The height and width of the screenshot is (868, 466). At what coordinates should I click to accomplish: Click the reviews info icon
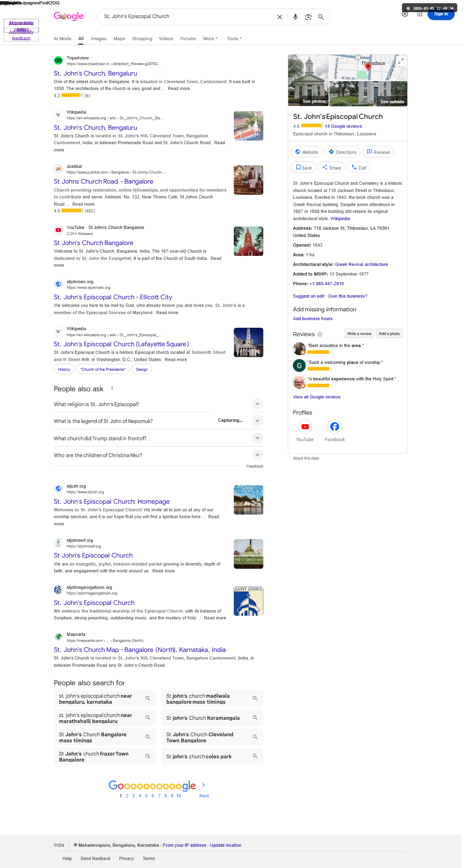(320, 334)
